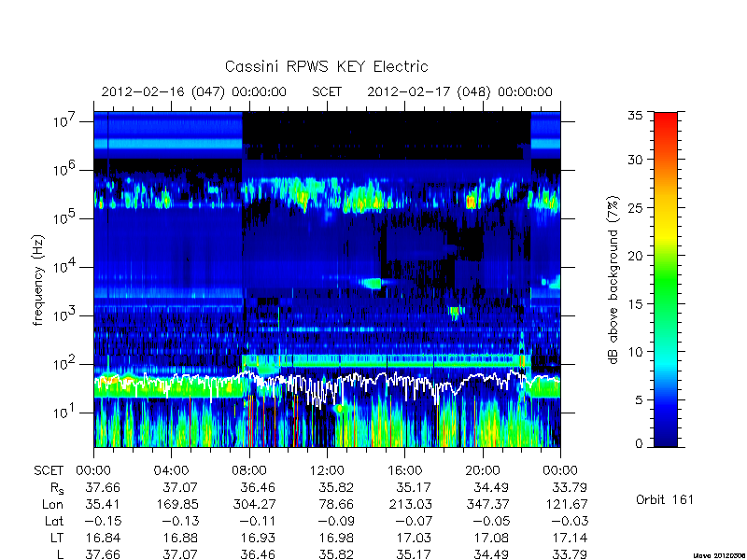Click the 12:00 time tick label
Viewport: 747px width, 560px height.
click(327, 471)
